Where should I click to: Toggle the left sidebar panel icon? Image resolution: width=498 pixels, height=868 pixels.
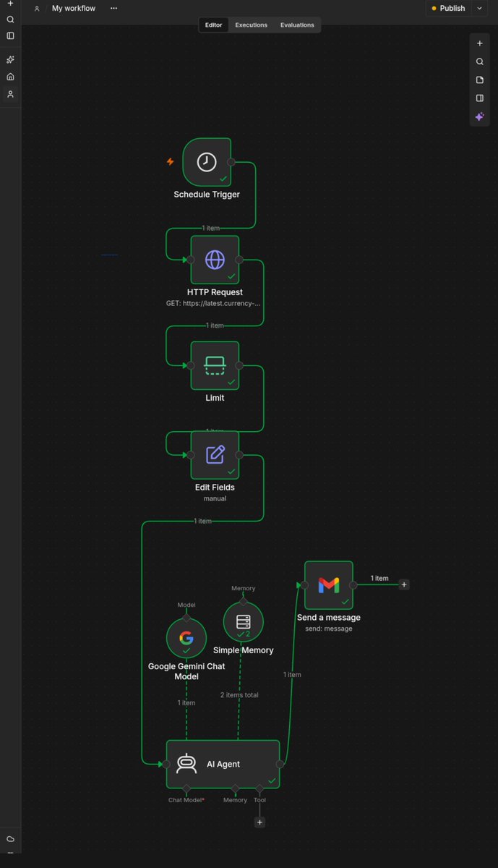point(10,35)
